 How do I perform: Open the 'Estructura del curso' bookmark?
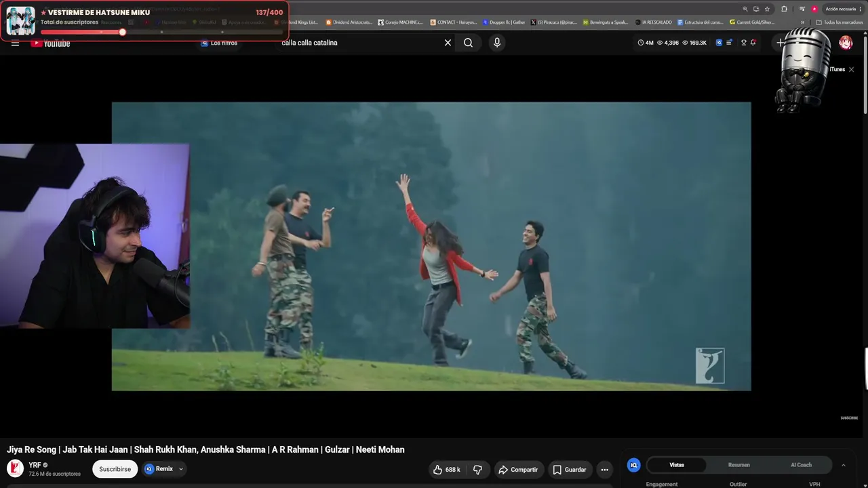click(701, 22)
